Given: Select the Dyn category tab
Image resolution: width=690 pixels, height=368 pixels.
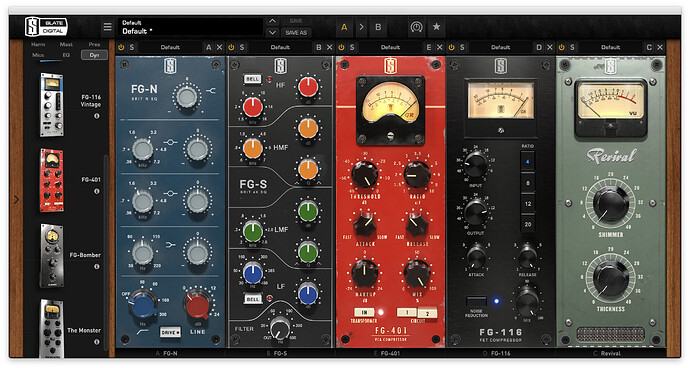Looking at the screenshot, I should pyautogui.click(x=94, y=55).
